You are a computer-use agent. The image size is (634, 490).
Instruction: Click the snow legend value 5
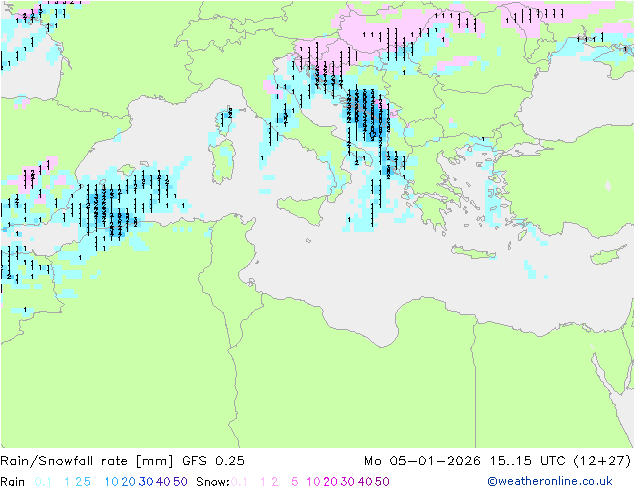pyautogui.click(x=295, y=482)
